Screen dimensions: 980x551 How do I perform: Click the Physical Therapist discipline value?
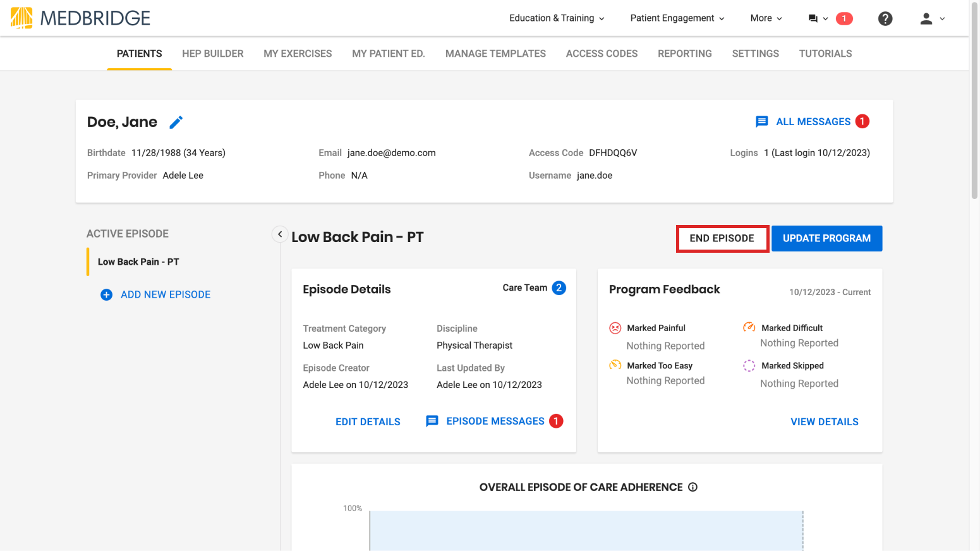click(475, 345)
